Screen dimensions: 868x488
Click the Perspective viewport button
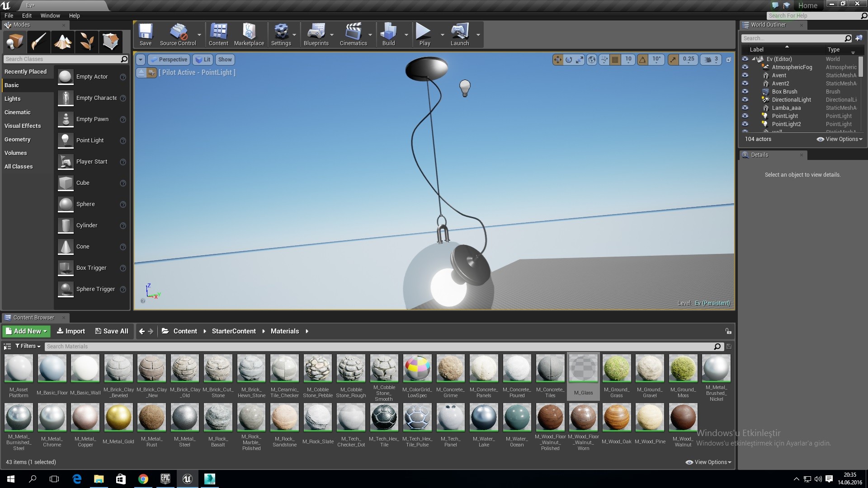click(x=169, y=60)
